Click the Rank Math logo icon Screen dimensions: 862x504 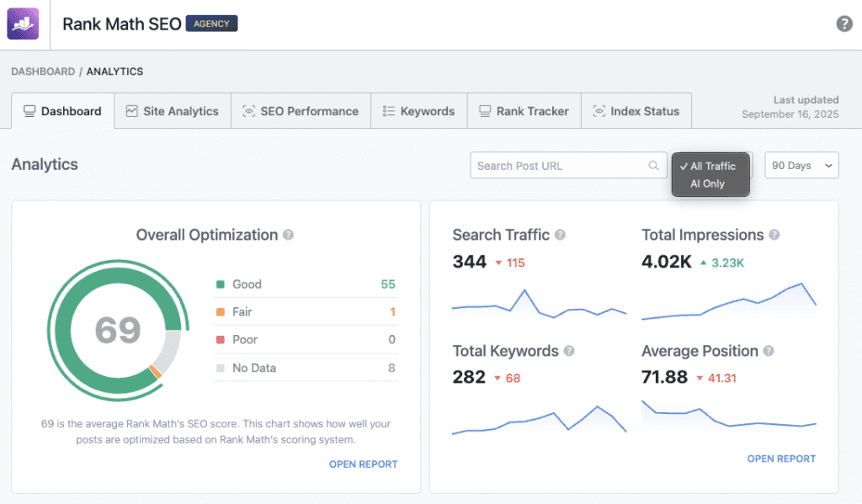tap(24, 24)
